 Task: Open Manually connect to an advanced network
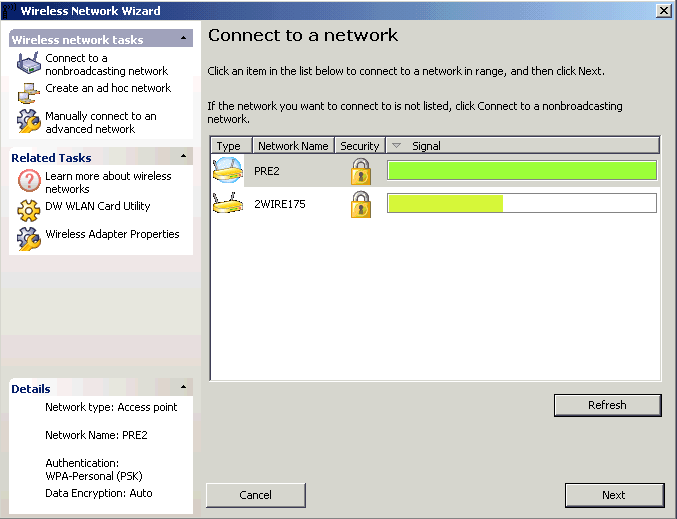[101, 123]
